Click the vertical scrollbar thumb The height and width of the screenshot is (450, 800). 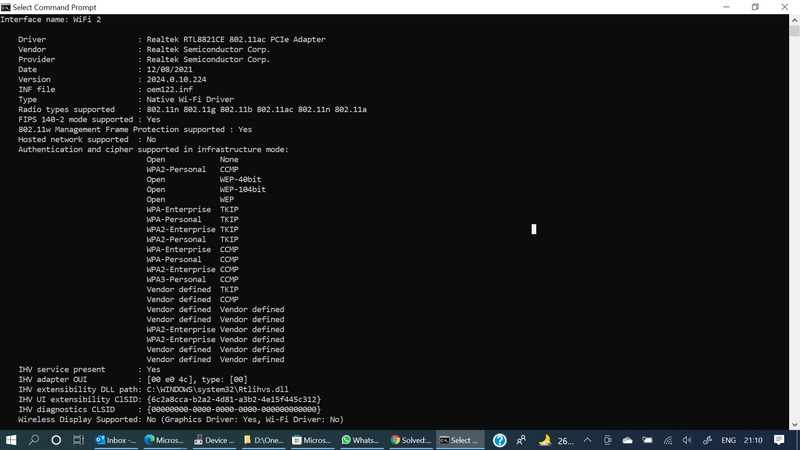pos(794,31)
